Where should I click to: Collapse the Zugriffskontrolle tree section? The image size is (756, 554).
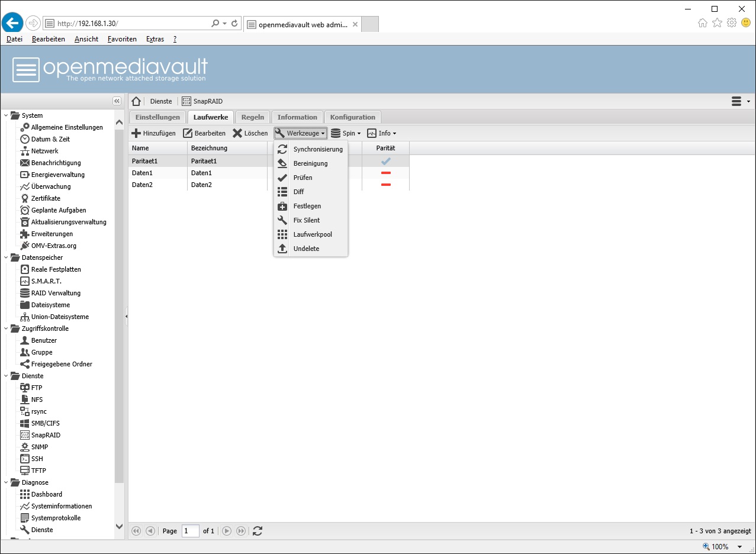(x=7, y=328)
